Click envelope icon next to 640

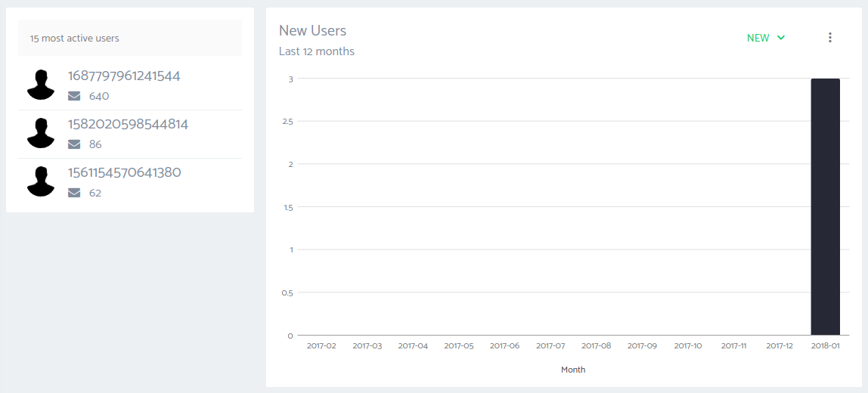coord(74,96)
